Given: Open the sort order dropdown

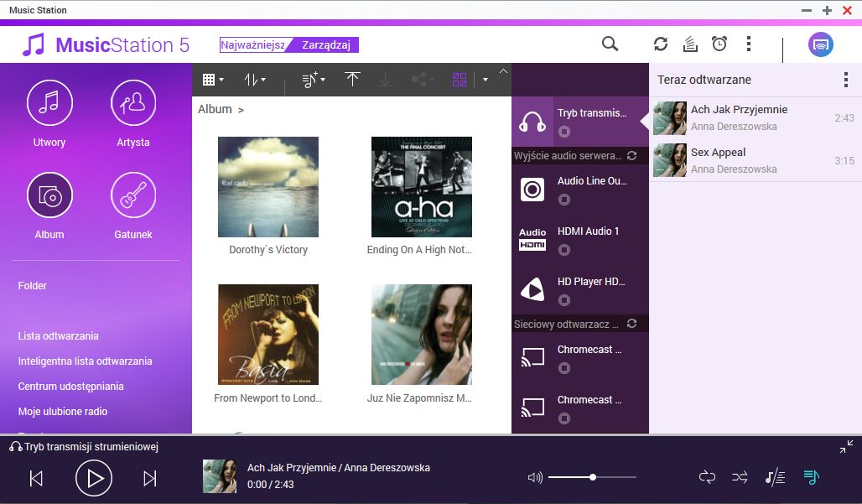Looking at the screenshot, I should point(255,80).
